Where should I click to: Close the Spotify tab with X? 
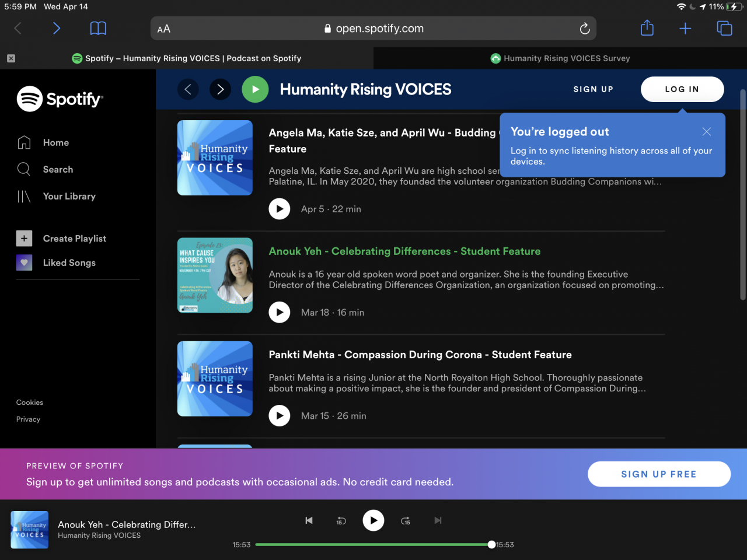click(11, 58)
